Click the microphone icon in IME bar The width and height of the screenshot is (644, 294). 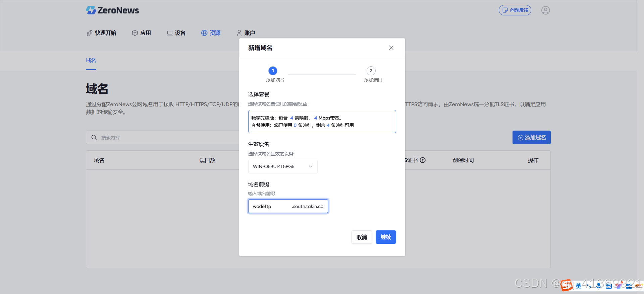(x=599, y=286)
